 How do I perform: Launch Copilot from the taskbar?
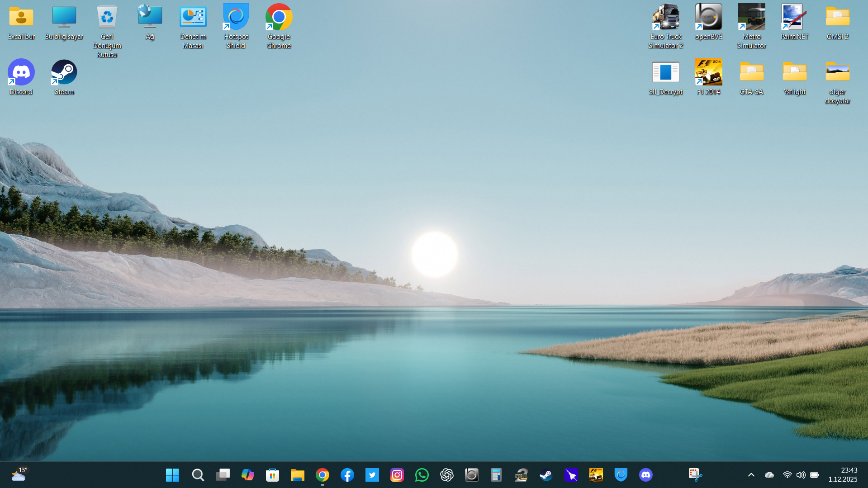click(247, 475)
